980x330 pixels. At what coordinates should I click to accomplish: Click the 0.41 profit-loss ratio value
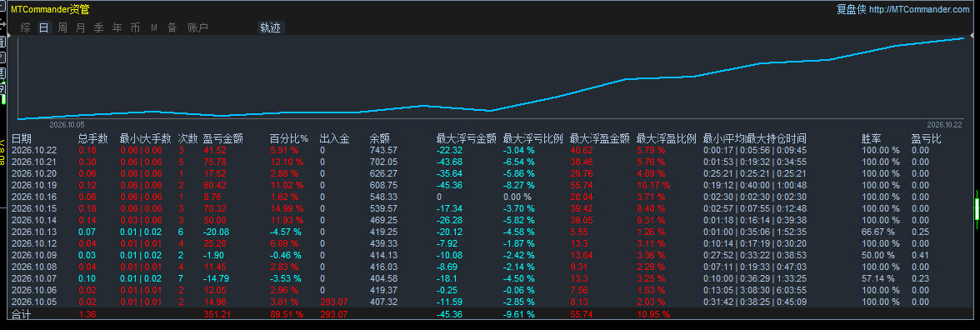pos(920,255)
